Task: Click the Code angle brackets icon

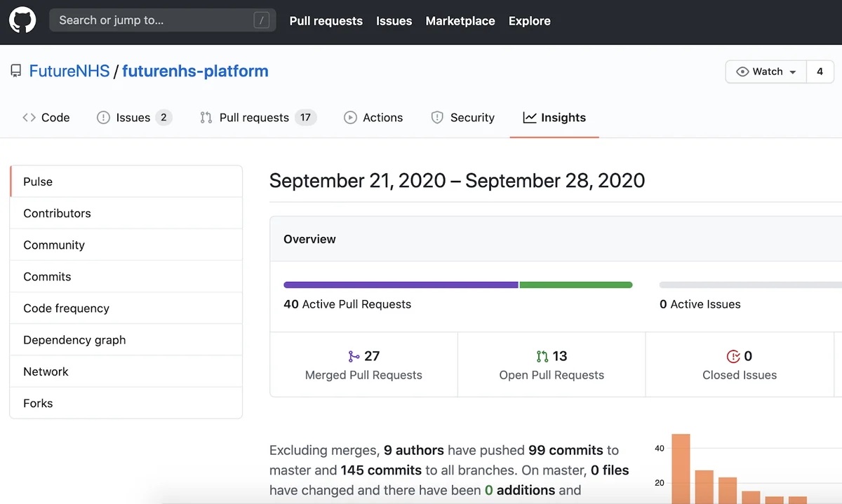Action: tap(29, 118)
